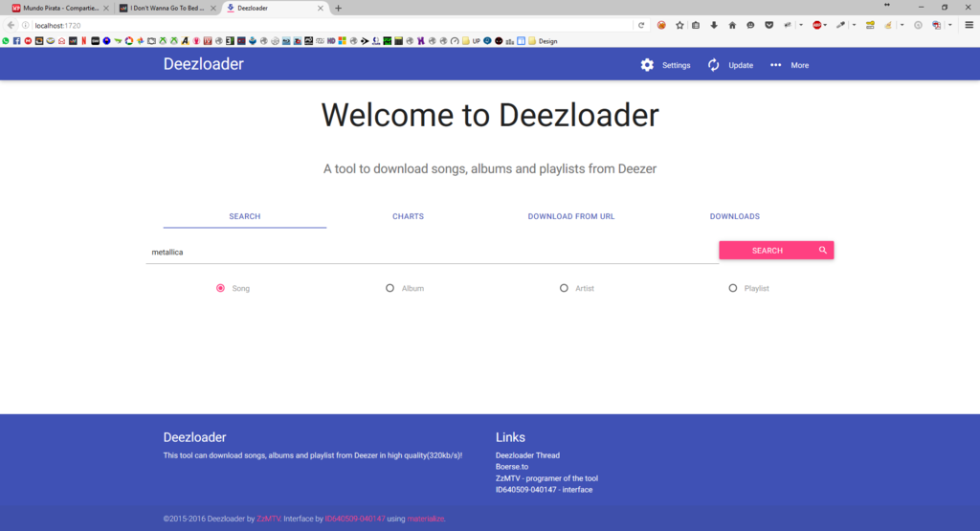
Task: Open the Facebook bookmark icon
Action: pos(17,40)
